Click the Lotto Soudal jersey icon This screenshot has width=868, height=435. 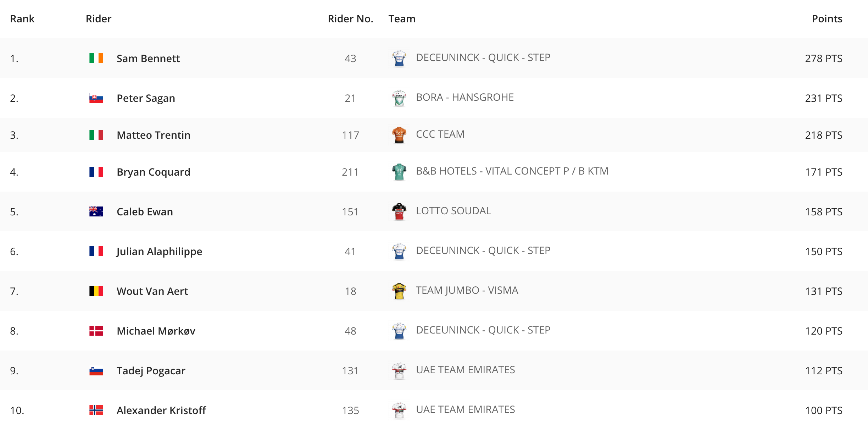click(x=399, y=211)
